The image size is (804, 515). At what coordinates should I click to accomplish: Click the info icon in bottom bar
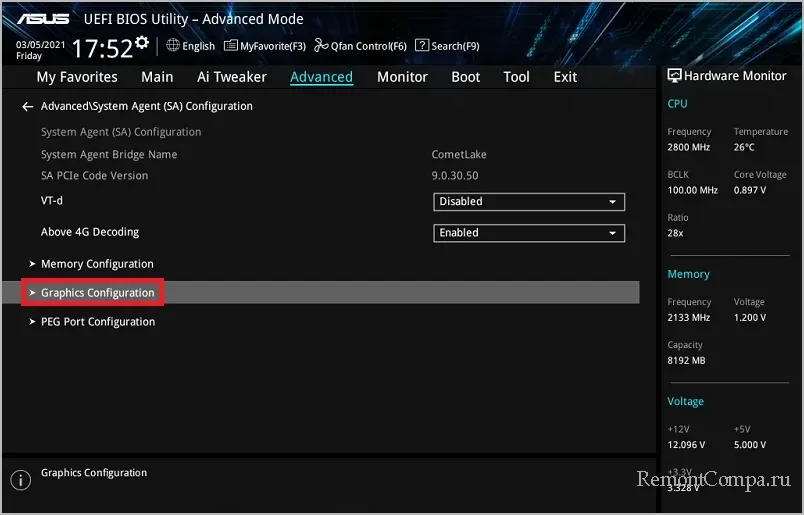(17, 479)
